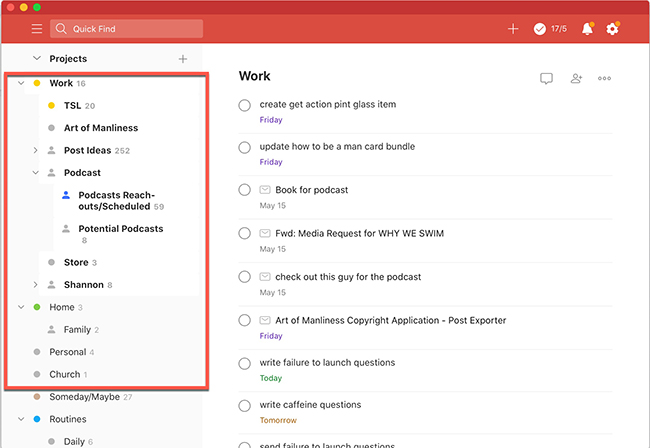Click 'Fwd: Media Request for WHY WE SWIM'
The image size is (650, 448).
359,233
